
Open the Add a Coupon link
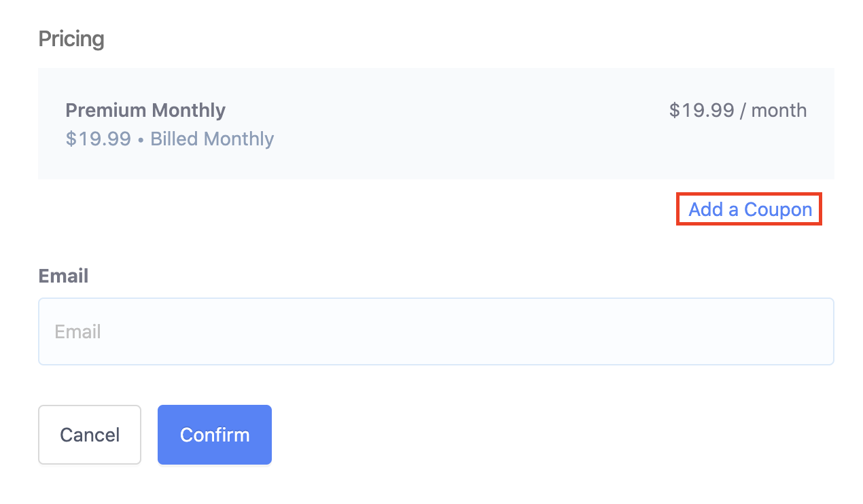(750, 209)
